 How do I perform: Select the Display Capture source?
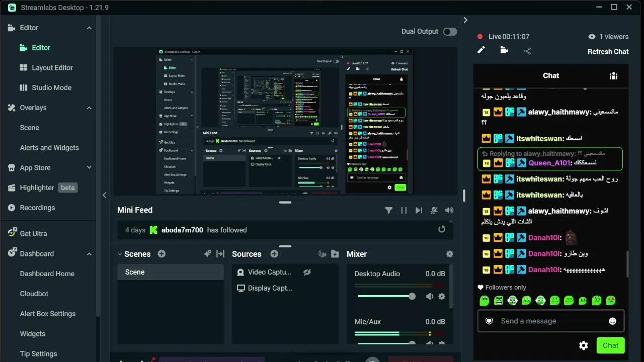pyautogui.click(x=285, y=288)
